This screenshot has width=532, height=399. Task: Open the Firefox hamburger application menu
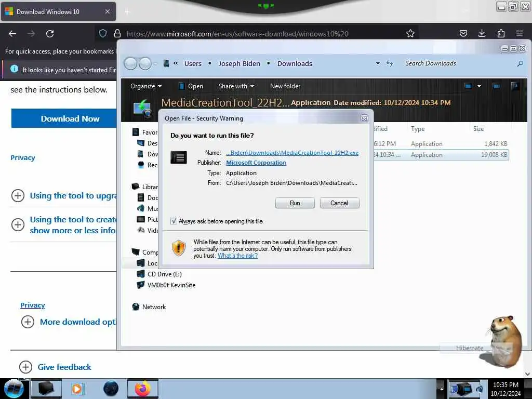pyautogui.click(x=520, y=33)
